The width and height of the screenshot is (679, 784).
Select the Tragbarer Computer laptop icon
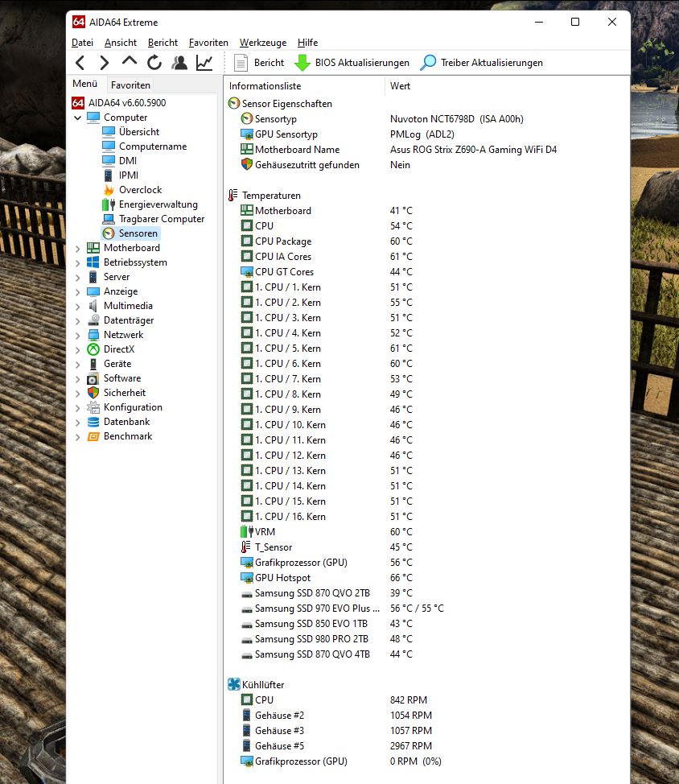tap(109, 218)
